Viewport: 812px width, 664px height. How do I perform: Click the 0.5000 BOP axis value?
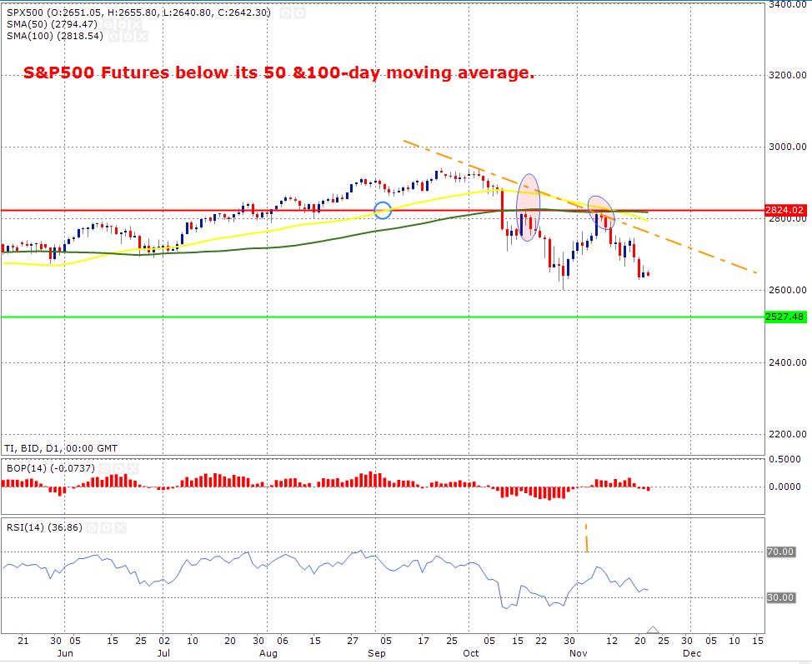[x=784, y=459]
